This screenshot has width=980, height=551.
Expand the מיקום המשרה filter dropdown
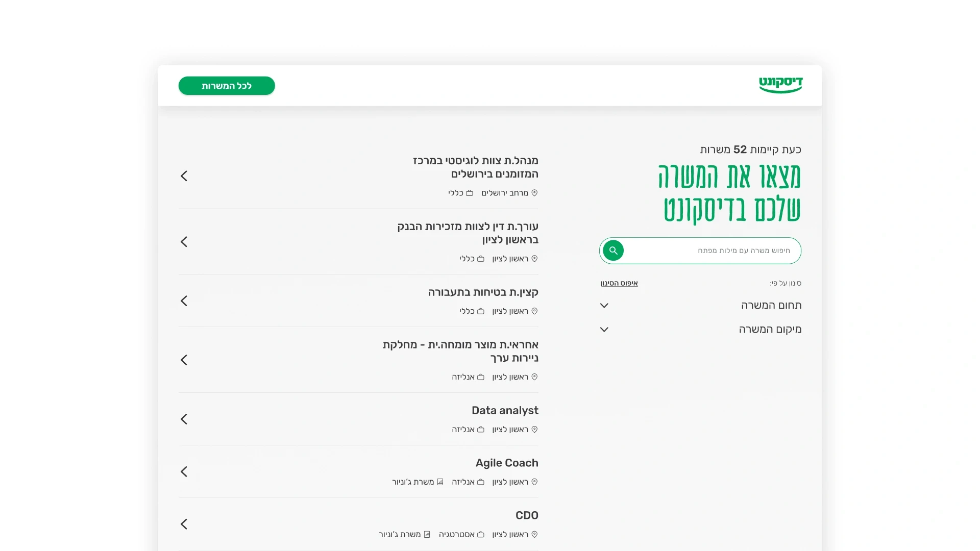(604, 330)
